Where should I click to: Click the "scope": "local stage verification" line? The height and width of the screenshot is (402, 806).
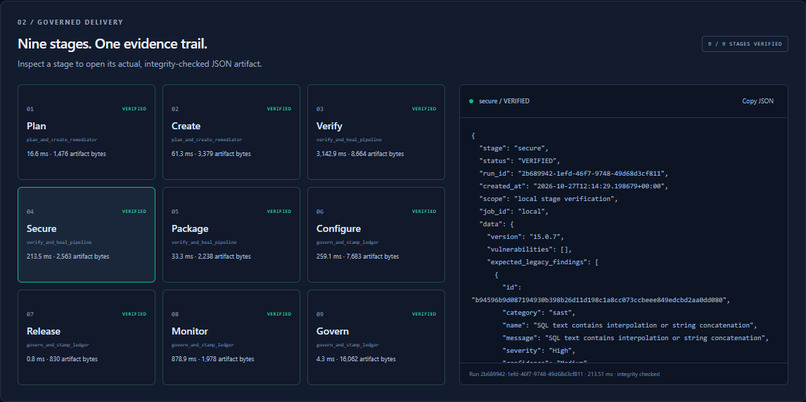coord(548,199)
